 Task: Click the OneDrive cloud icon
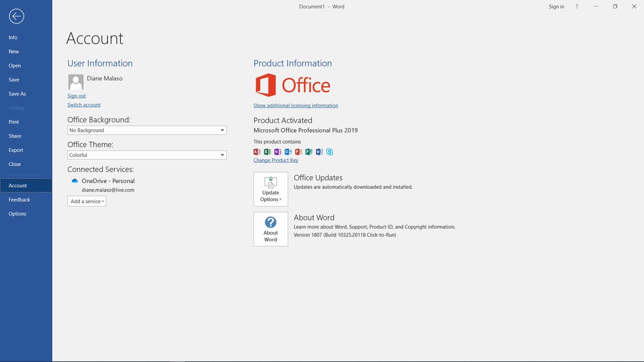pos(75,181)
